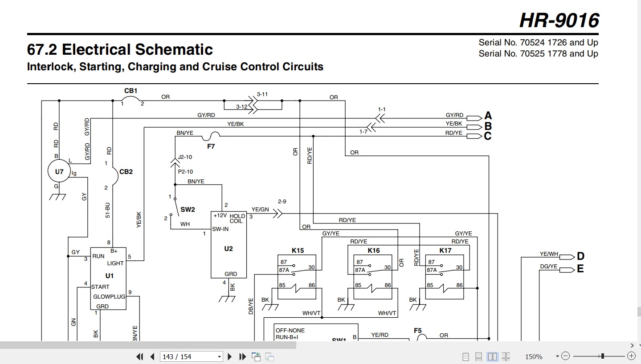Click the K15 relay label
This screenshot has width=641, height=364.
click(x=298, y=251)
